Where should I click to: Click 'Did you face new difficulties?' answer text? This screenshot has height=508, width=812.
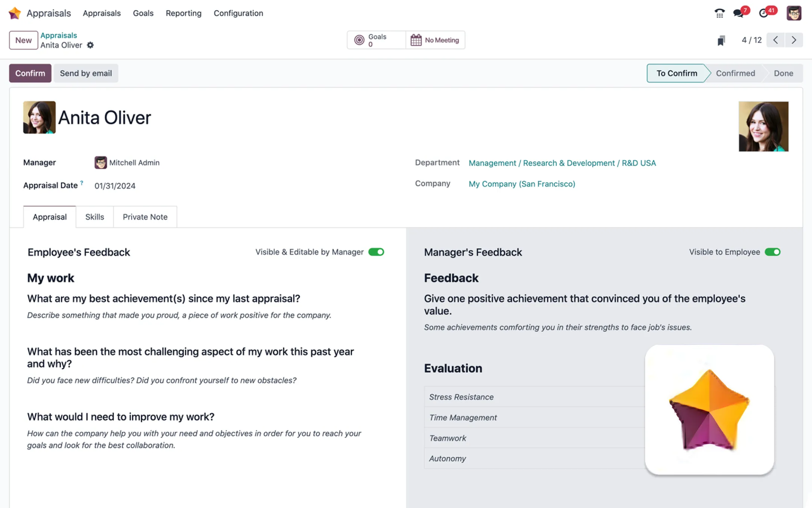click(162, 381)
